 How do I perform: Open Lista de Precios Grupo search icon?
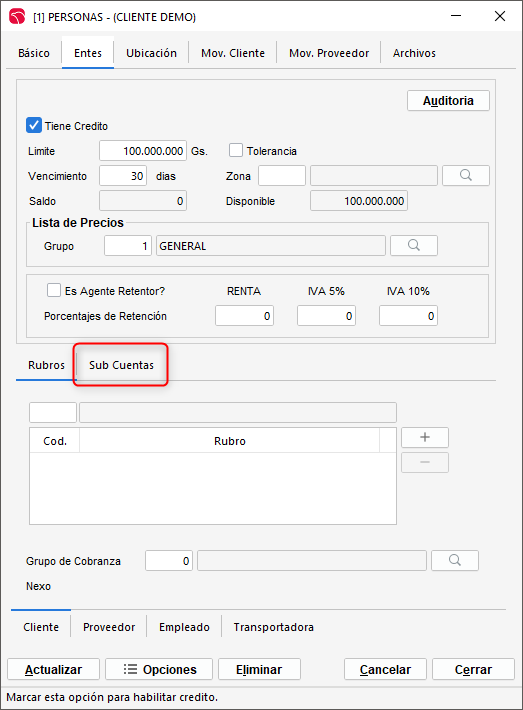(413, 245)
